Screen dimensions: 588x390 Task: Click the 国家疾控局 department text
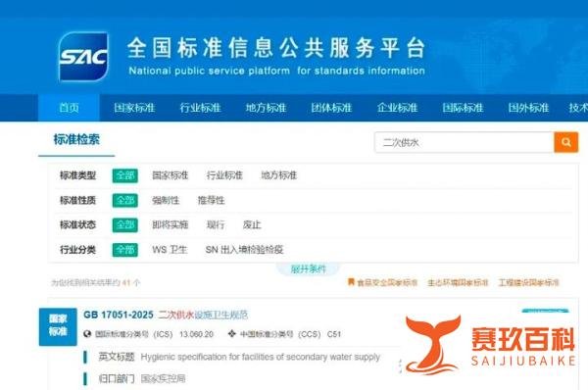[x=163, y=379]
